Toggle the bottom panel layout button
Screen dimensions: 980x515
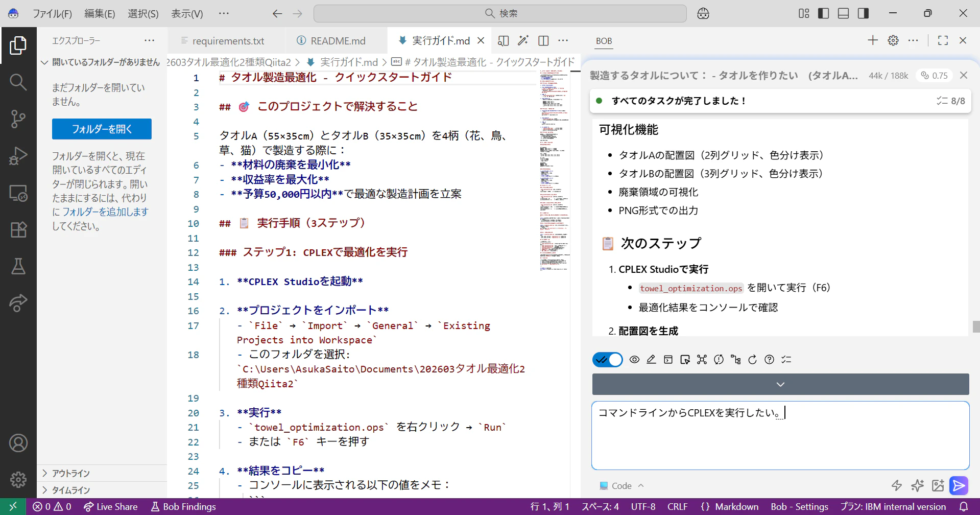(844, 13)
